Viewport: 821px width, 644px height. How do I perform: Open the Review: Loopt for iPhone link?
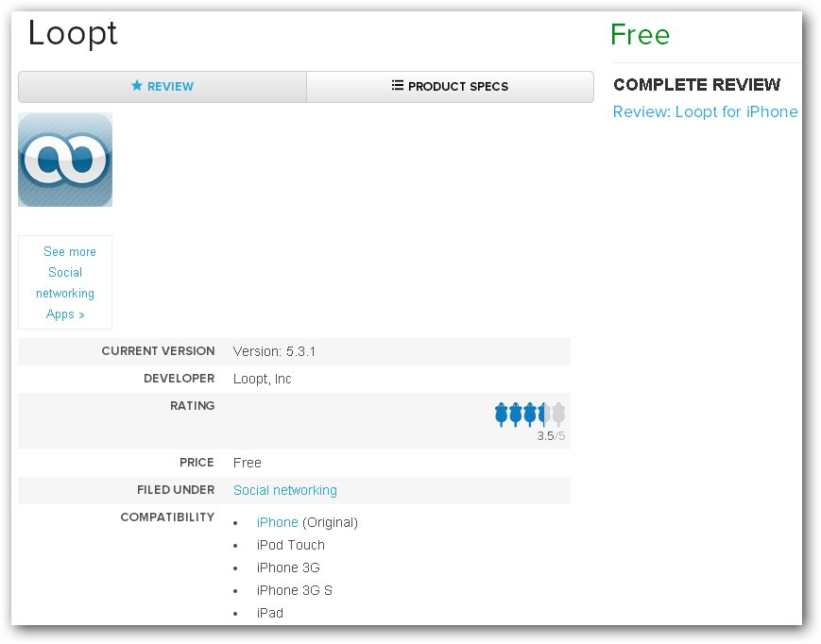click(706, 111)
